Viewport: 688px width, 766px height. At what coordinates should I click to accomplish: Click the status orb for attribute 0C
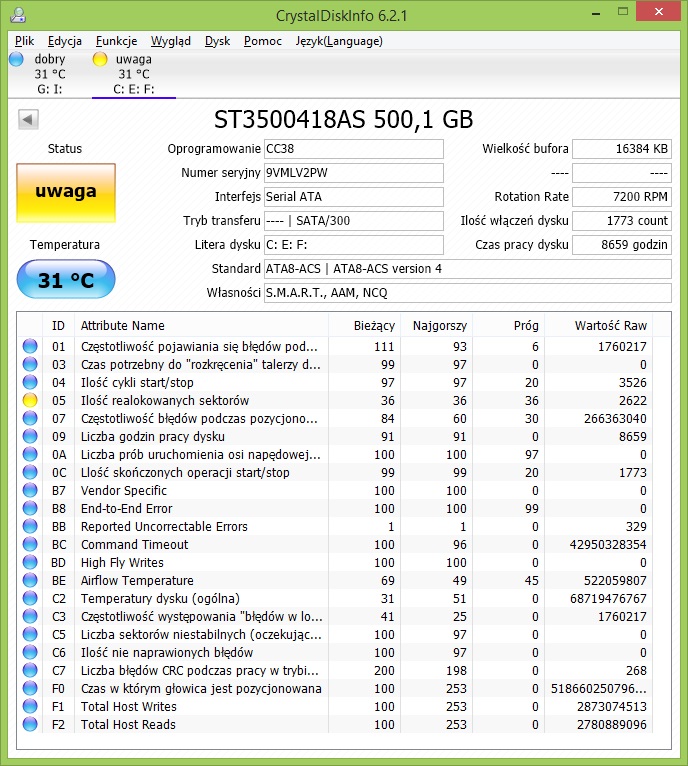click(30, 472)
